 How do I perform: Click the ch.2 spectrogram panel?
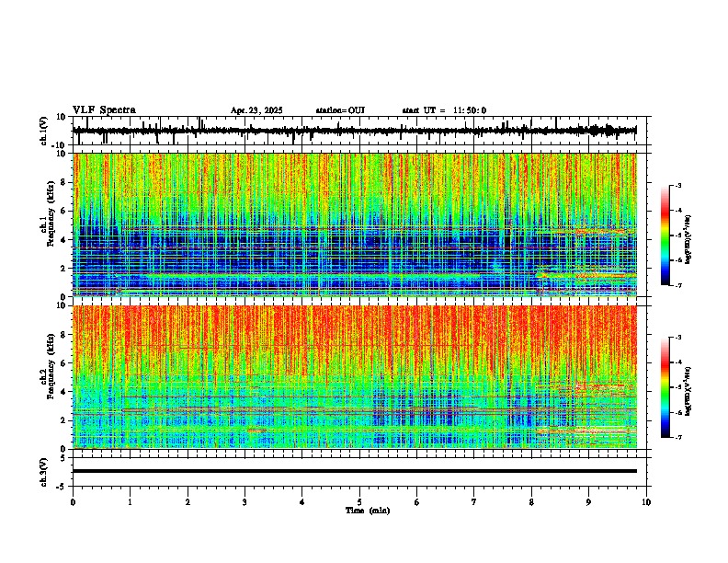[355, 377]
